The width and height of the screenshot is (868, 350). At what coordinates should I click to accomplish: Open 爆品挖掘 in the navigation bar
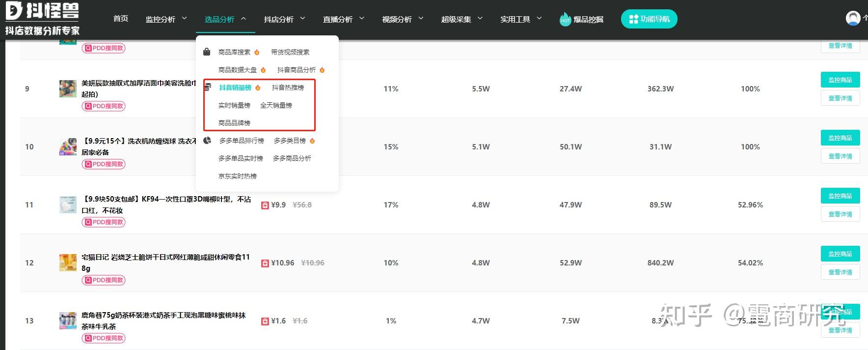pyautogui.click(x=588, y=19)
